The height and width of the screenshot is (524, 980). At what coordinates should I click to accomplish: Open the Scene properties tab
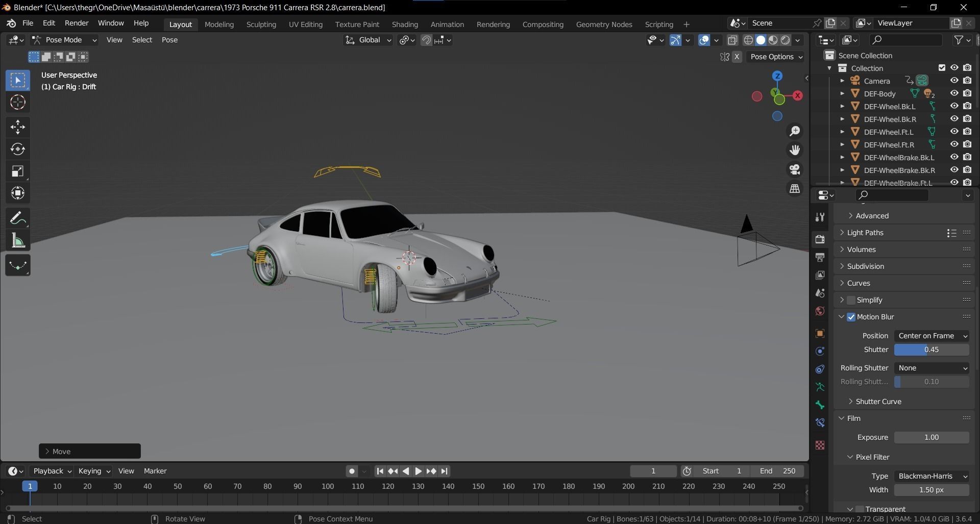[x=820, y=293]
